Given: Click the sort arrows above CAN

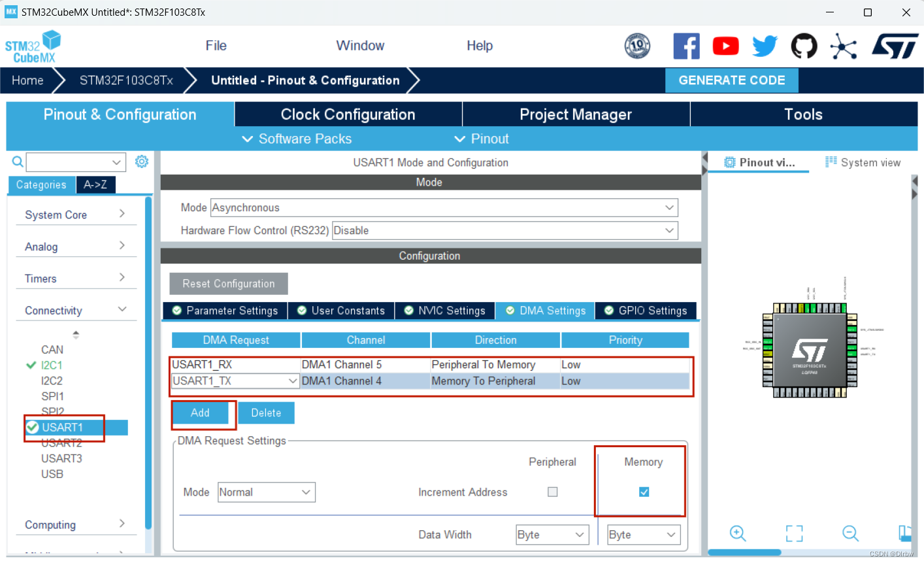Looking at the screenshot, I should click(x=76, y=334).
